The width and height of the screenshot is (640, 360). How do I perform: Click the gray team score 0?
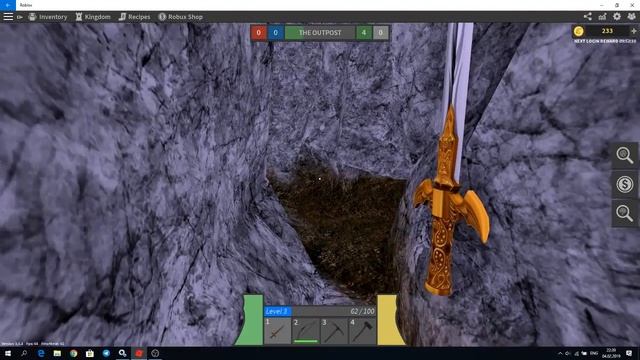click(x=380, y=33)
